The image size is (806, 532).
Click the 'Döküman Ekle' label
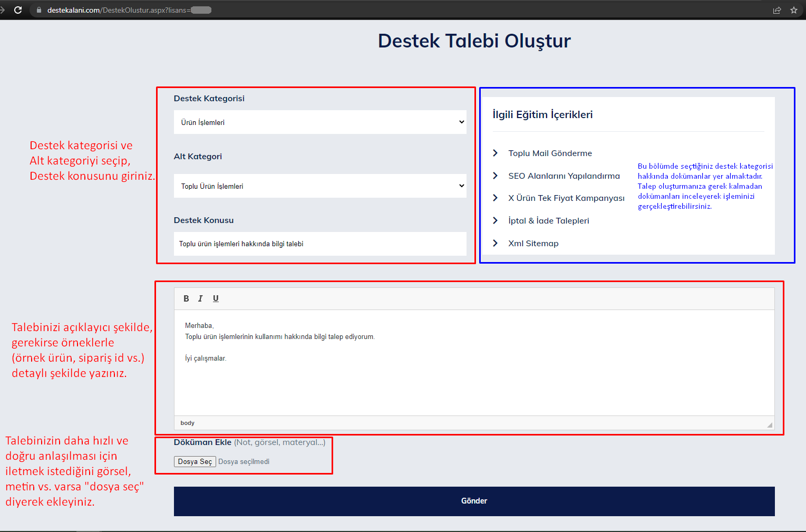pyautogui.click(x=202, y=442)
